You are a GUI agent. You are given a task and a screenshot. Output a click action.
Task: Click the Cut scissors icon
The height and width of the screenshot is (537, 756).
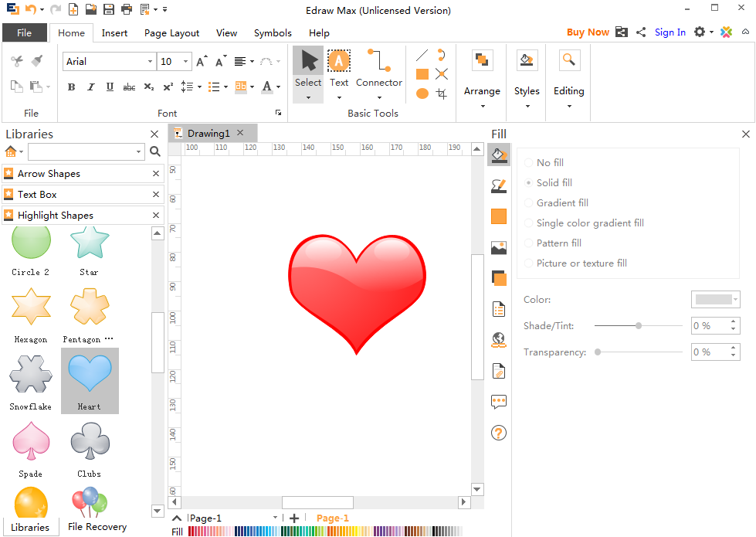(17, 61)
